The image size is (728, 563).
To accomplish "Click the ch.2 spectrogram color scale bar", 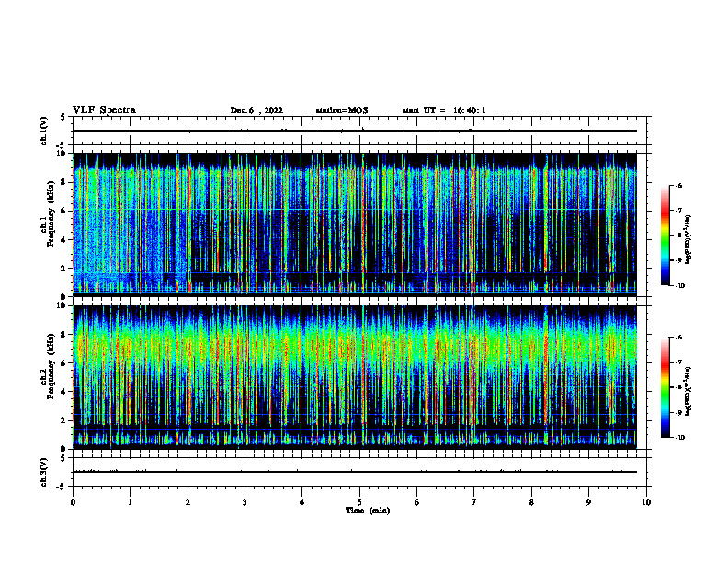I will click(665, 387).
